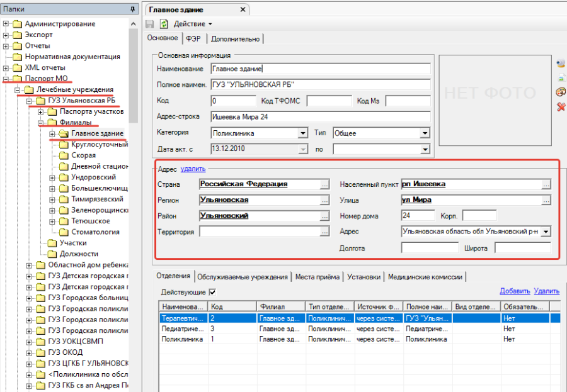Switch to the Основное tab
This screenshot has height=392, width=567.
point(163,38)
